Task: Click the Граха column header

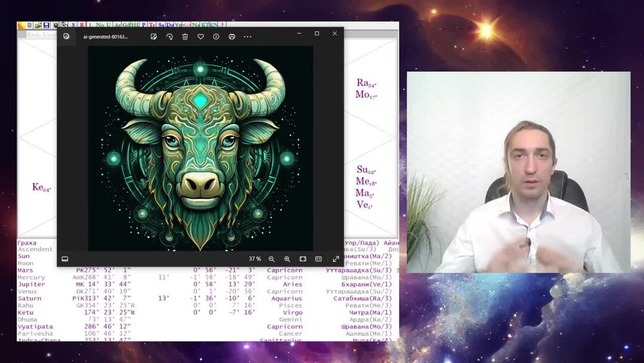Action: click(27, 243)
